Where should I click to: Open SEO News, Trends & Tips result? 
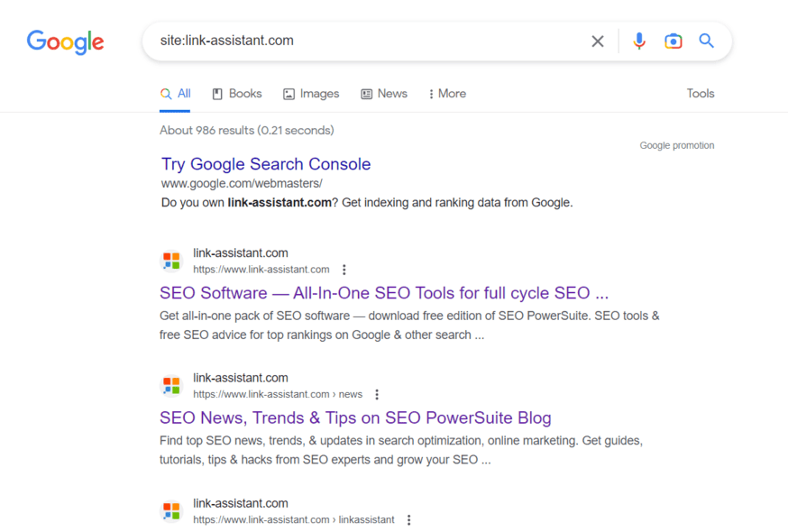point(355,418)
